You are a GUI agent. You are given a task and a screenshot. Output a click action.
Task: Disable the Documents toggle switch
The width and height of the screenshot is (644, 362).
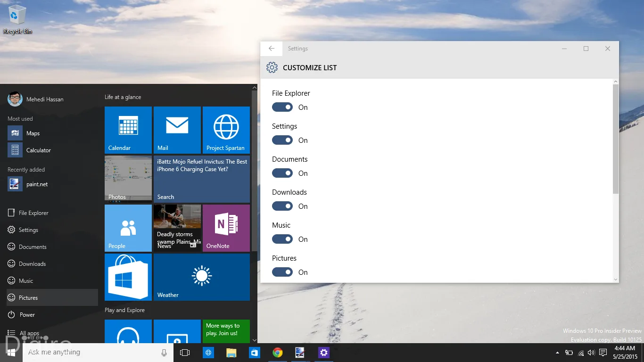282,173
